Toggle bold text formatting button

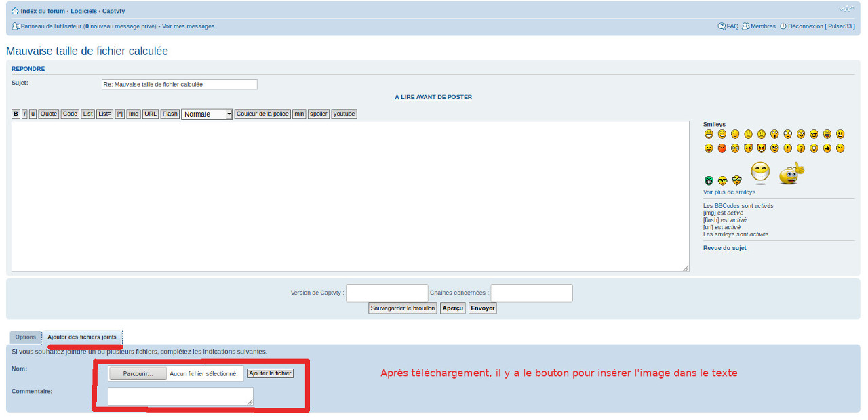click(16, 114)
